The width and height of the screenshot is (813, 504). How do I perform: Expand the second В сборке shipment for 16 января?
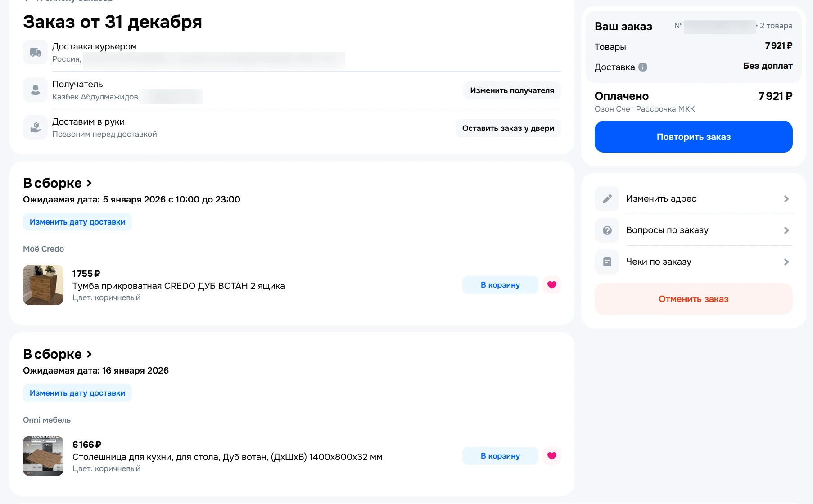pyautogui.click(x=58, y=354)
